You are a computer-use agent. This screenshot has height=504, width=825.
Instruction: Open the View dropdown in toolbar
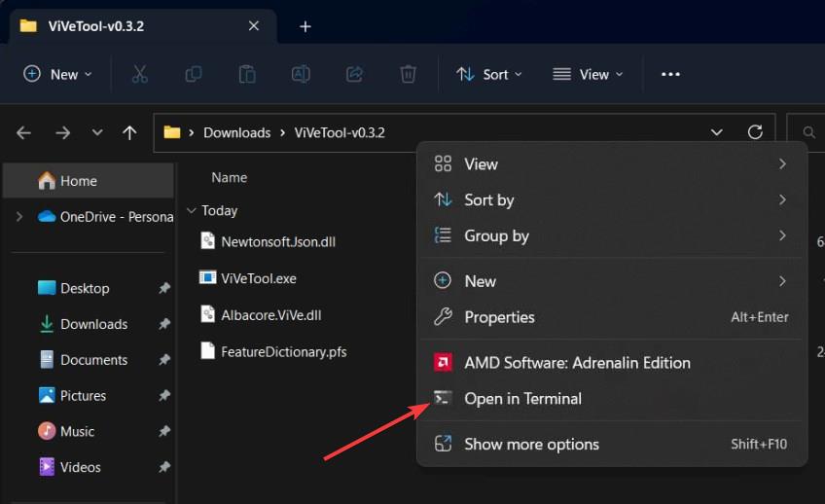click(588, 74)
